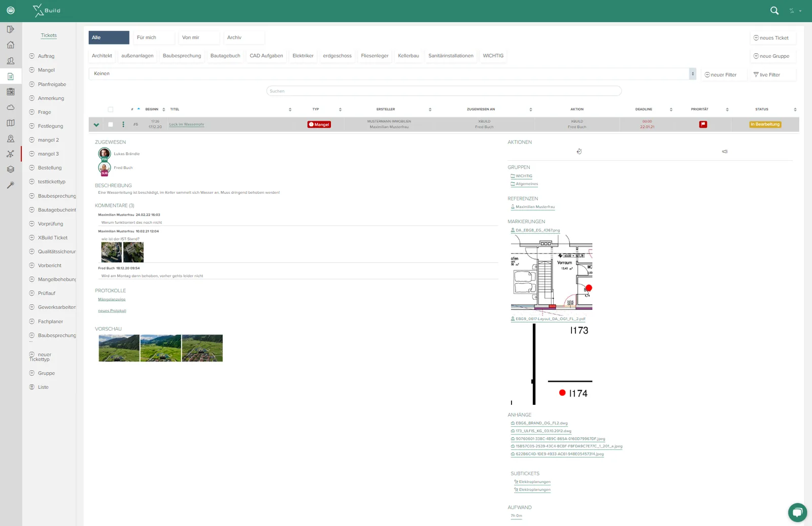
Task: Click into the Suchen search field
Action: point(444,91)
